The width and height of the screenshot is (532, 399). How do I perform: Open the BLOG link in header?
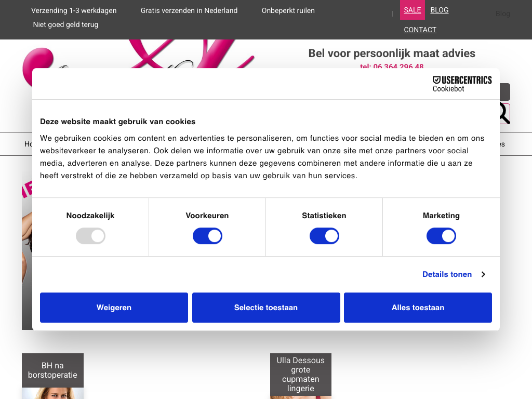[x=440, y=10]
